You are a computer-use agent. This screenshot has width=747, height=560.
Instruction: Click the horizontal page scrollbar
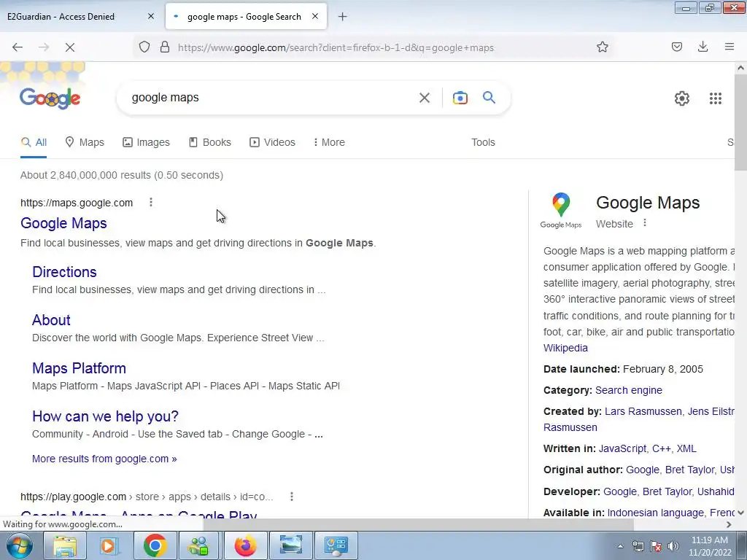[418, 524]
